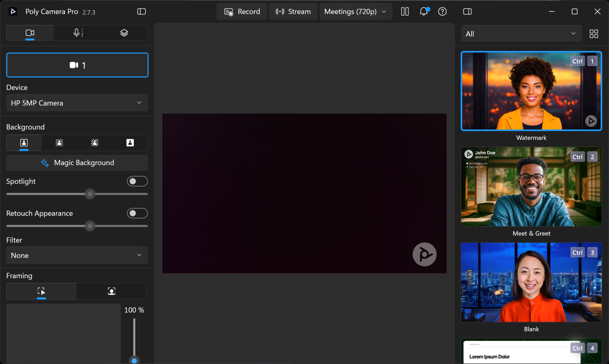Click the Spotlight intensity slider handle
This screenshot has height=364, width=609.
click(90, 194)
